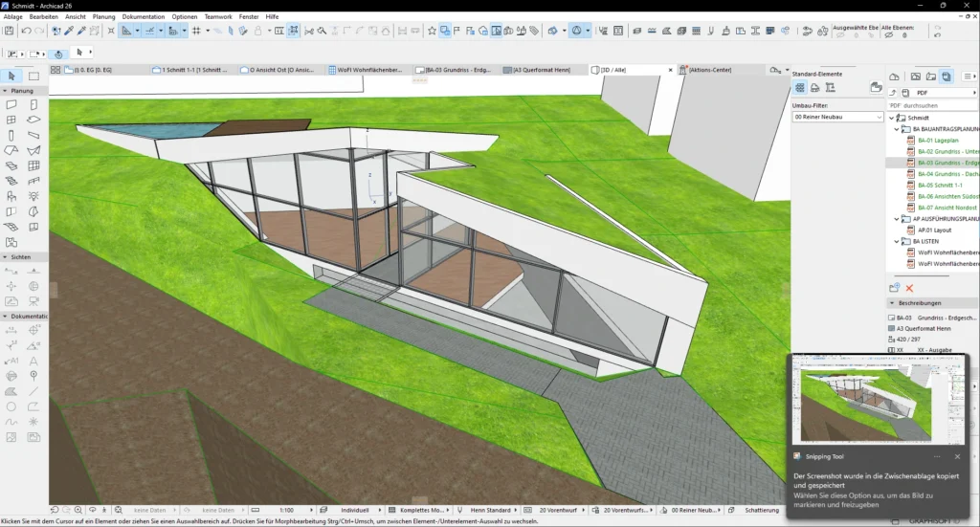Click the scissors Trim icon in toolbar
Image resolution: width=980 pixels, height=527 pixels.
click(x=309, y=31)
